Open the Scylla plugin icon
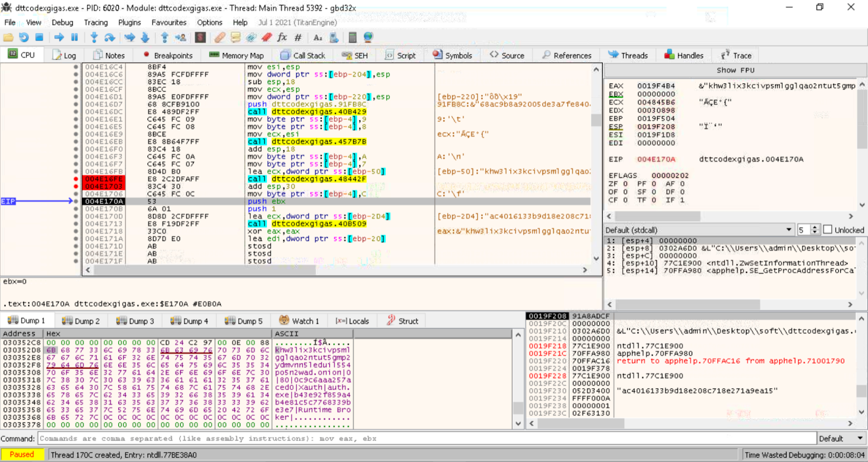This screenshot has width=868, height=462. pos(201,37)
